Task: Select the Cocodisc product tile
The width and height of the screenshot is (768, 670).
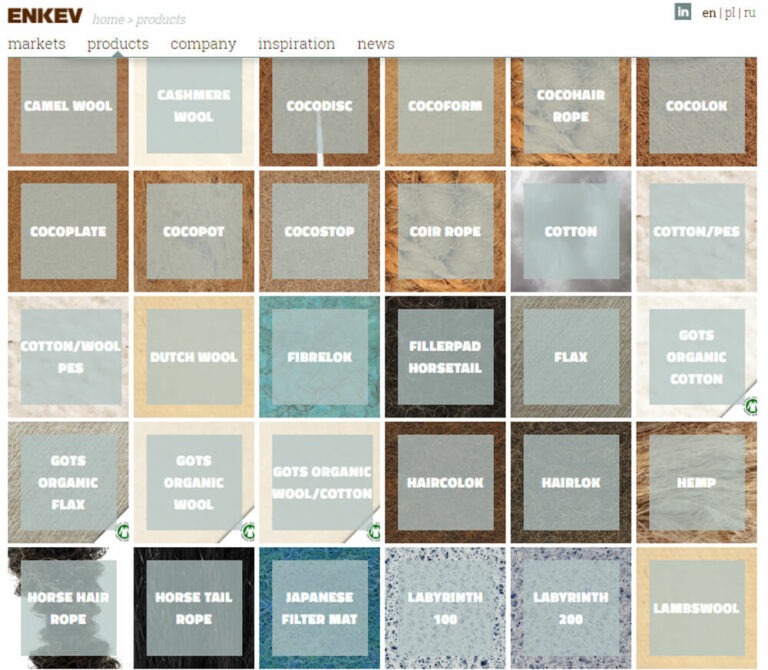Action: (319, 106)
